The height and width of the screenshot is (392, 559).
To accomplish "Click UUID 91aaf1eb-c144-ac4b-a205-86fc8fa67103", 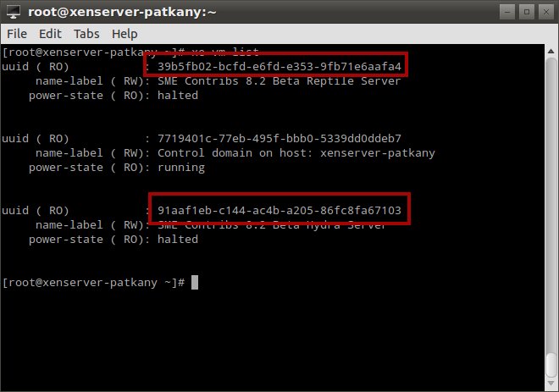I will tap(279, 210).
